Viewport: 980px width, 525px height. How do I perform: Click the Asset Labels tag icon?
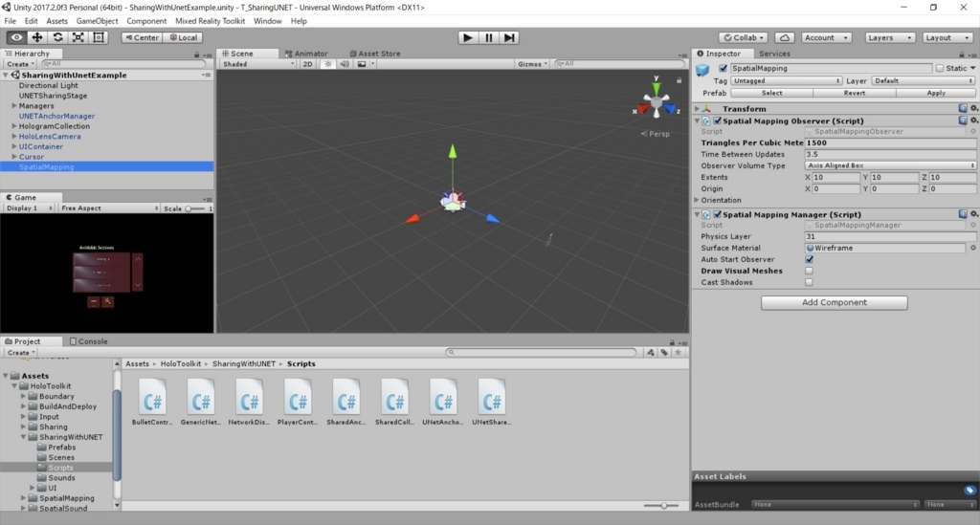[969, 490]
